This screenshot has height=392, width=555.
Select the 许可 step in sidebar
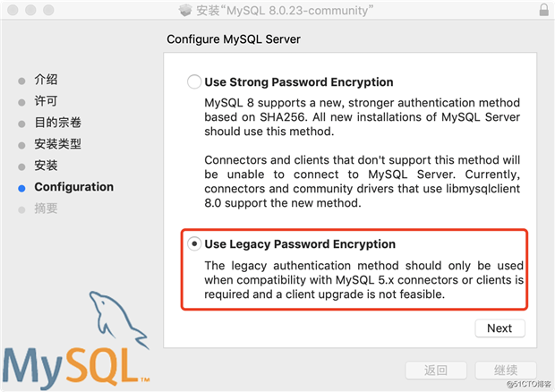click(x=46, y=101)
